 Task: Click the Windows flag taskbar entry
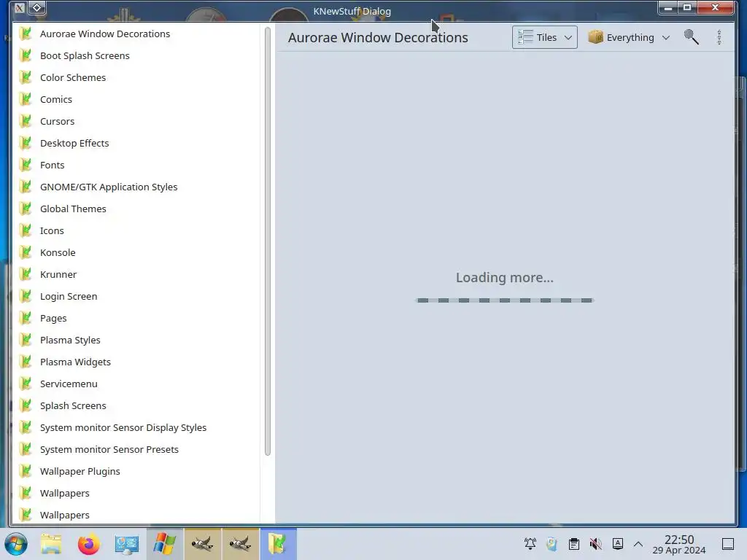click(164, 544)
